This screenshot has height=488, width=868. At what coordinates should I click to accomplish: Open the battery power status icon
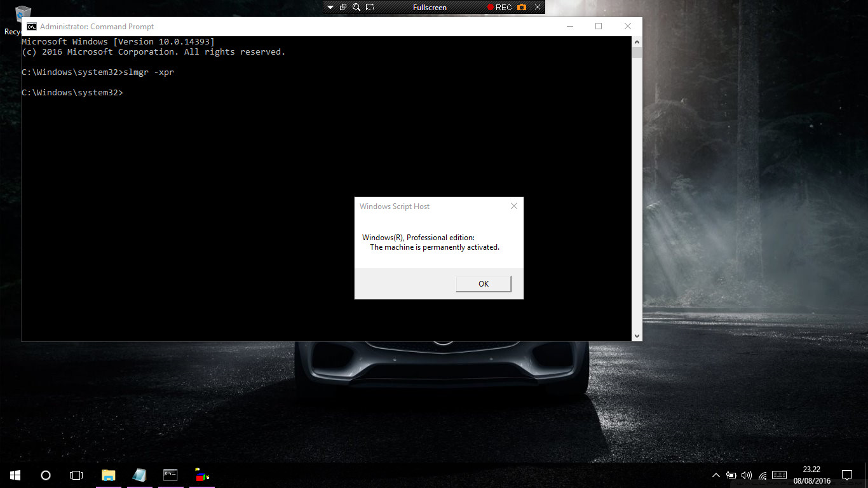[x=731, y=475]
